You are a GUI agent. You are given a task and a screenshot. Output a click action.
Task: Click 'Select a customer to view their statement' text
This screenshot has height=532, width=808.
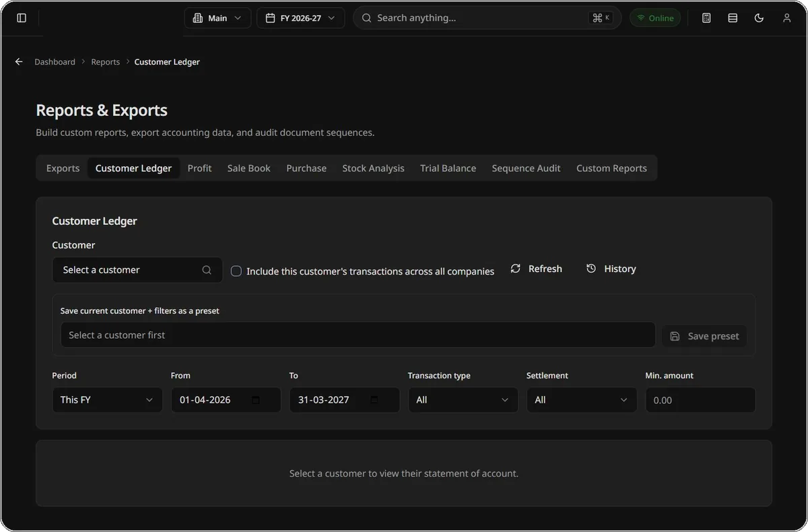pyautogui.click(x=404, y=473)
